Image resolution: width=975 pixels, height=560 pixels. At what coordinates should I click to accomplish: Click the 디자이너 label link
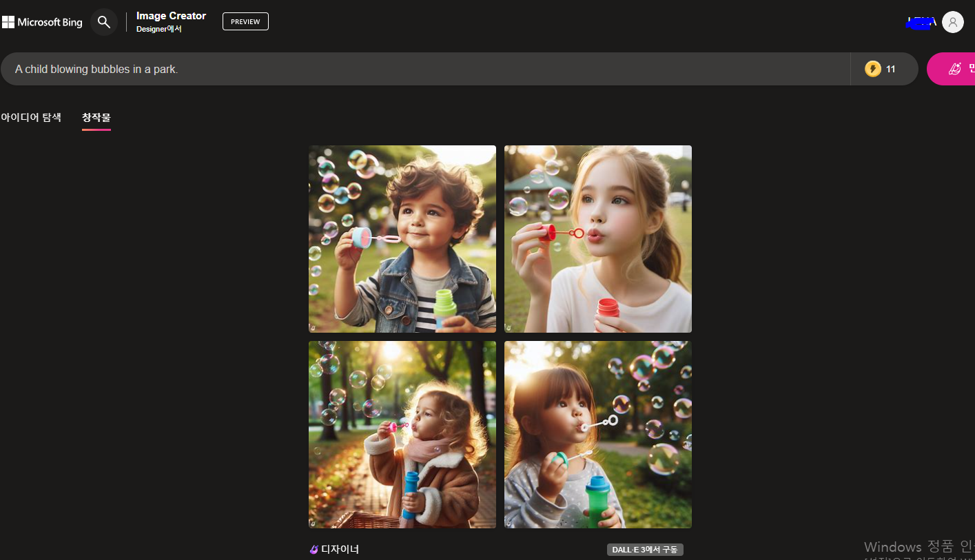[x=340, y=549]
